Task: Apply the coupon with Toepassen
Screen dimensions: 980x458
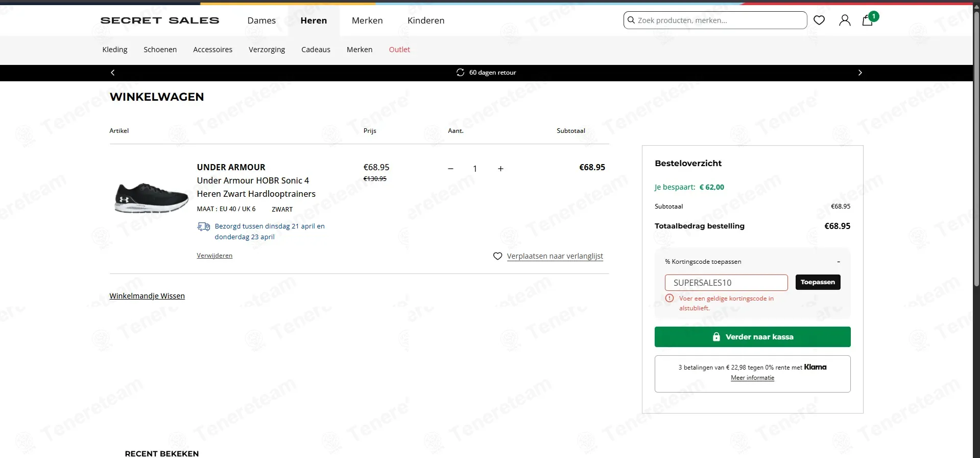Action: point(818,282)
